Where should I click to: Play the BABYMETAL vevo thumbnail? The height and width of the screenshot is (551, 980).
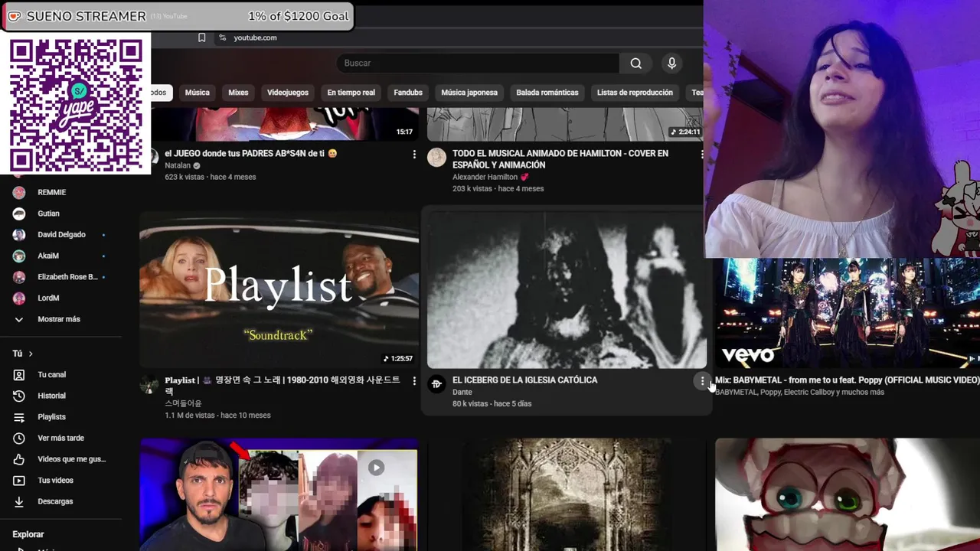(x=847, y=314)
